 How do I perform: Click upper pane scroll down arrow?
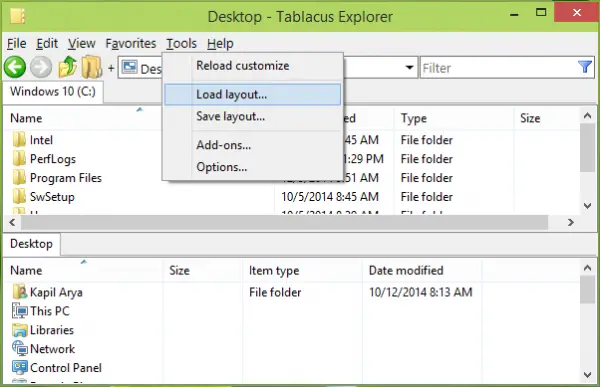click(x=588, y=206)
